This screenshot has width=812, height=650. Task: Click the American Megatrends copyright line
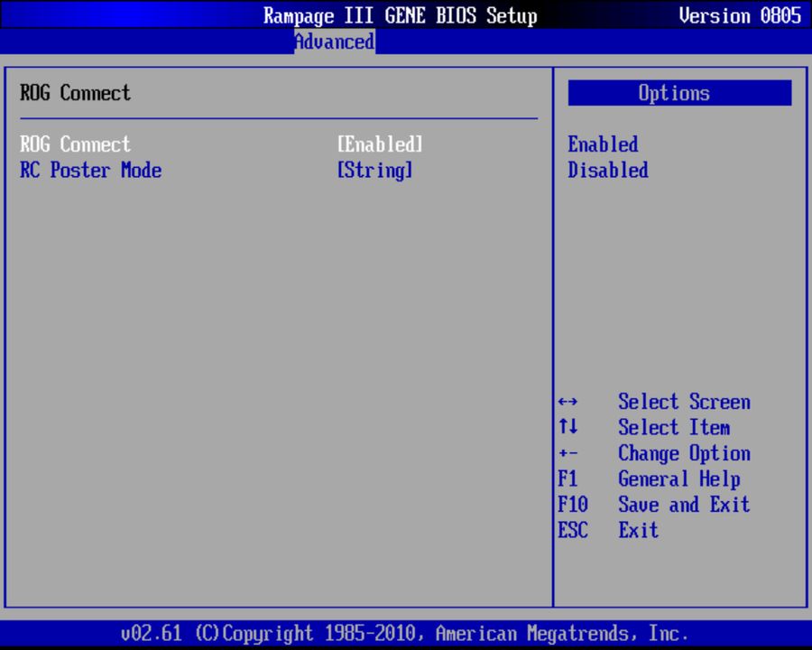point(404,634)
